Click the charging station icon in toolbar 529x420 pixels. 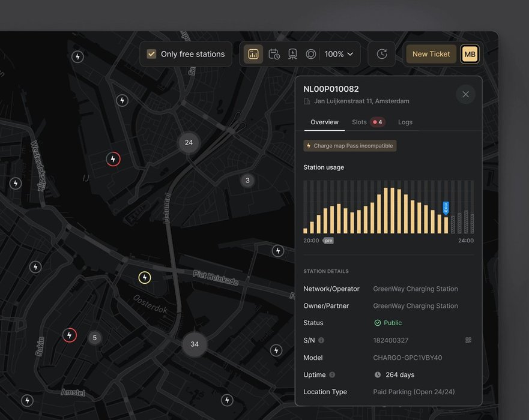292,54
